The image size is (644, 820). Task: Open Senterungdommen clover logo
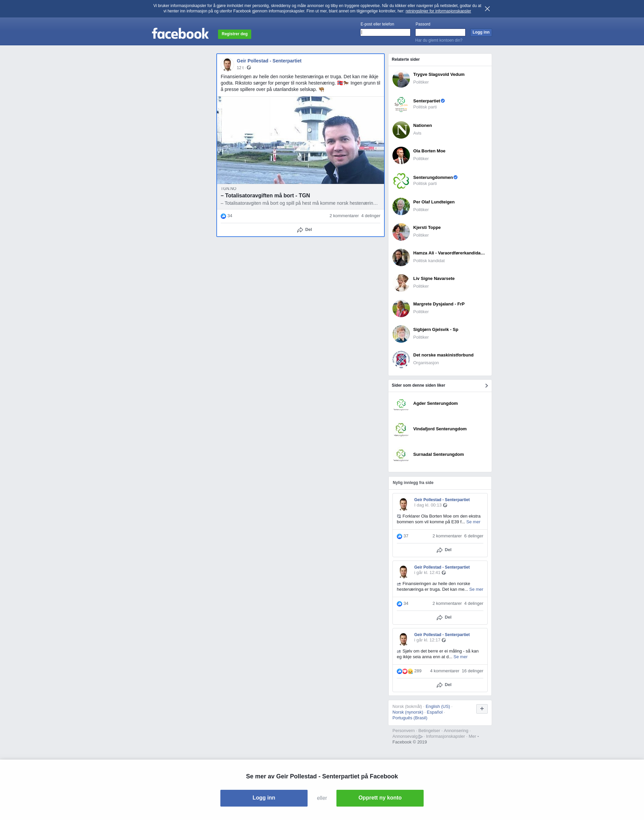[x=401, y=181]
